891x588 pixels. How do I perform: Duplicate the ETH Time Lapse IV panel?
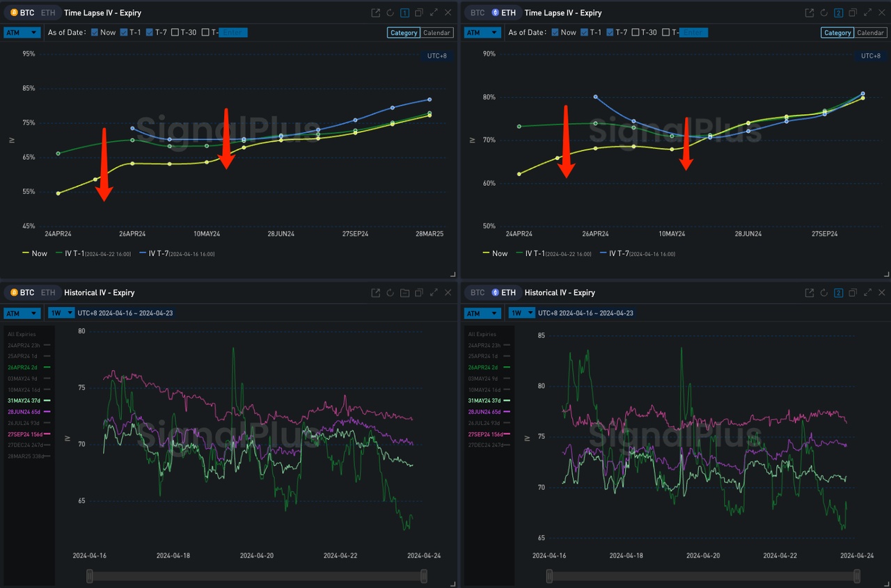pyautogui.click(x=853, y=13)
